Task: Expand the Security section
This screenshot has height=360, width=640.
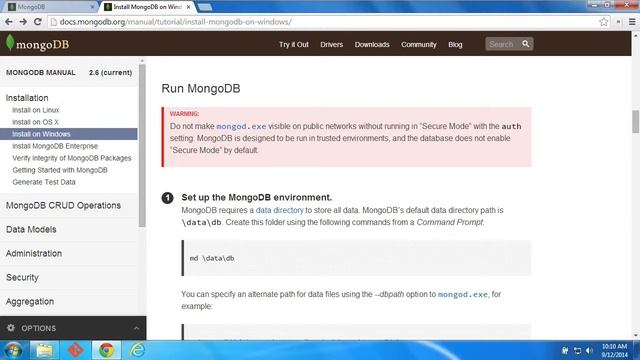Action: (22, 278)
